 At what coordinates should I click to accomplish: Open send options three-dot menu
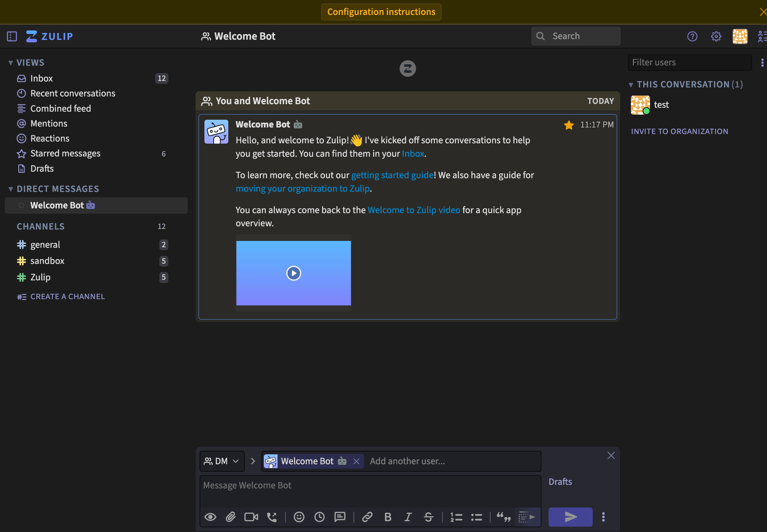(x=603, y=517)
